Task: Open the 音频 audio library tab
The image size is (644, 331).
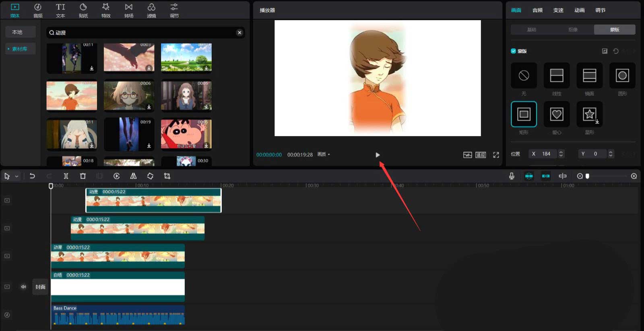Action: click(38, 10)
